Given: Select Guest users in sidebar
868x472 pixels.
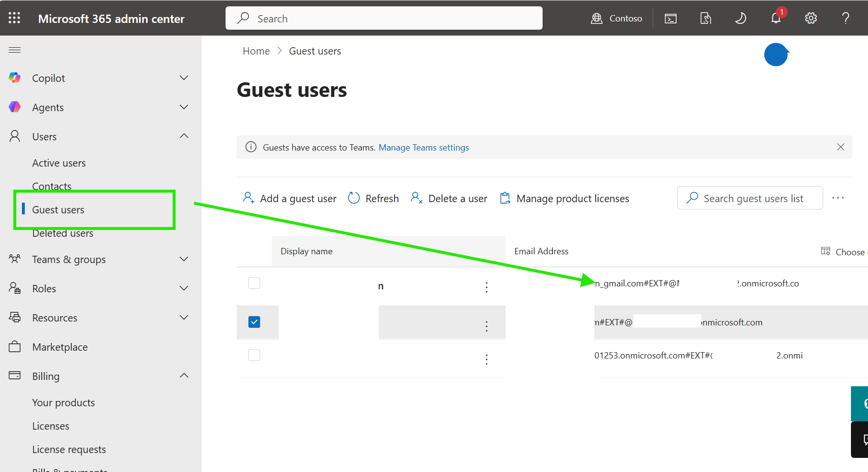Looking at the screenshot, I should click(x=58, y=210).
